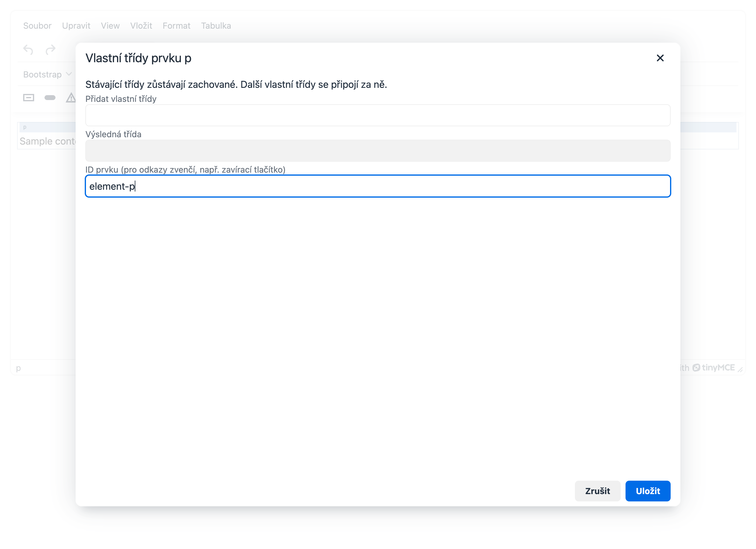Click the ID prvku input containing element-p
The width and height of the screenshot is (756, 549).
(x=378, y=186)
